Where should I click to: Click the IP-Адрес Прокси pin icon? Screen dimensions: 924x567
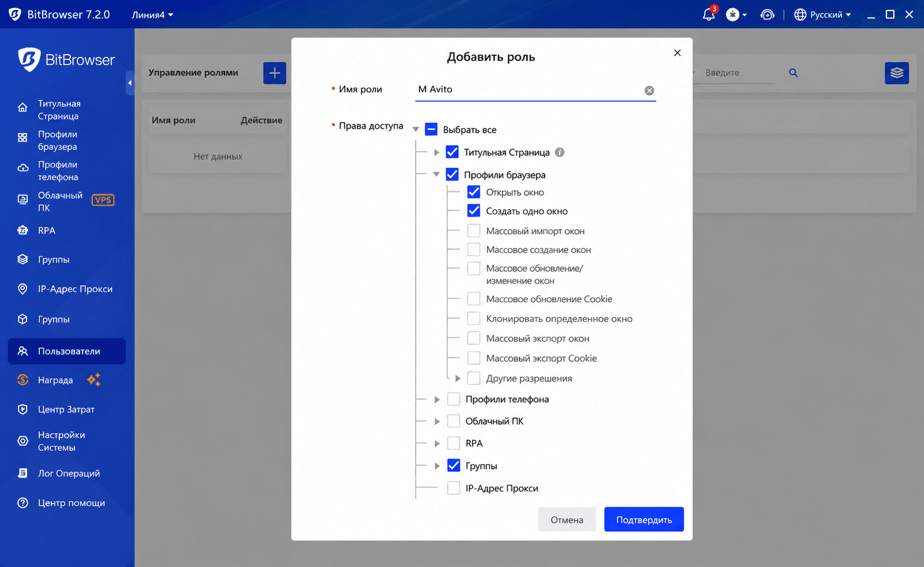(23, 289)
